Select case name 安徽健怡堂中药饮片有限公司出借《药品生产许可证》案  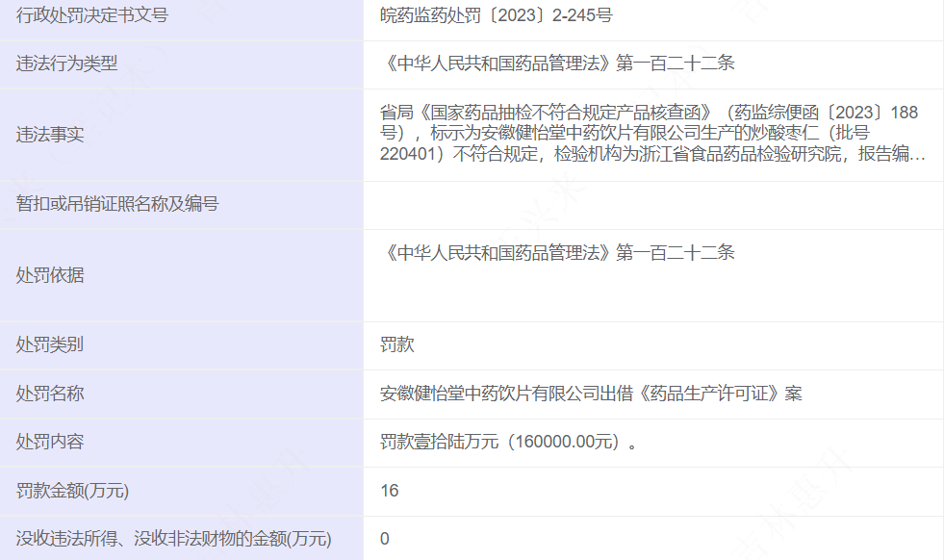(x=591, y=394)
